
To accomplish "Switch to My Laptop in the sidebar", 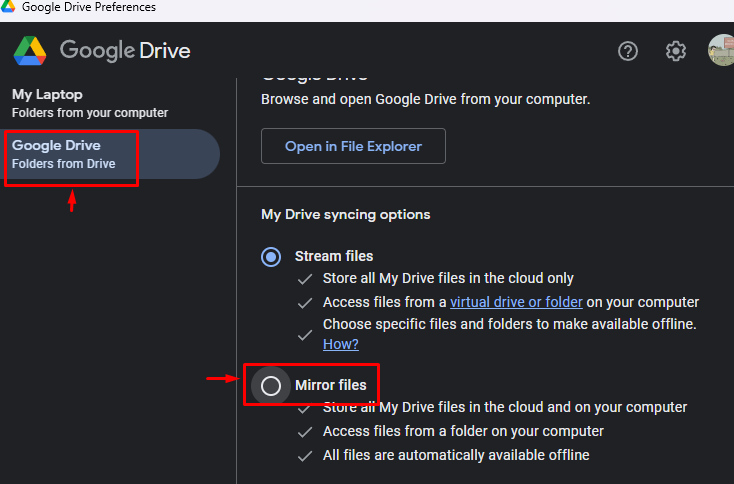I will [x=90, y=103].
